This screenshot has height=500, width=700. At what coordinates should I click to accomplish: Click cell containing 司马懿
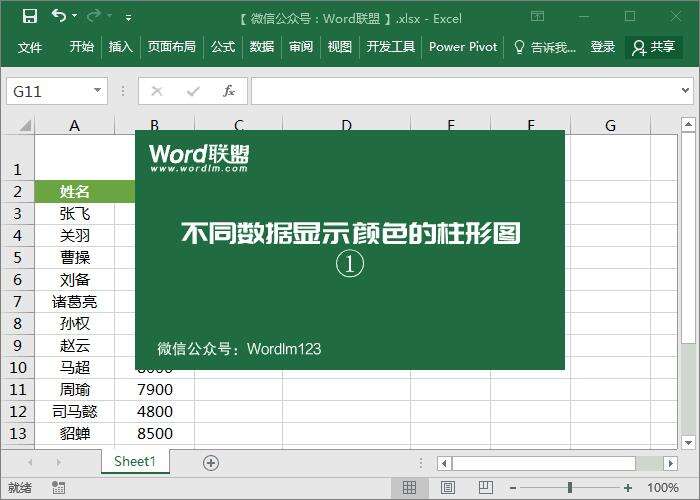pos(75,411)
